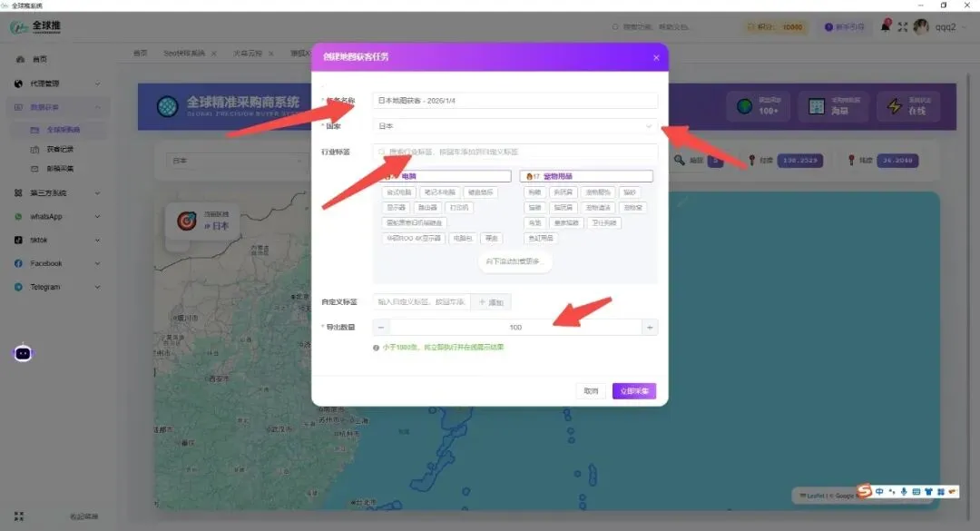Select the 笔记本电脑 industry tag

tap(440, 192)
